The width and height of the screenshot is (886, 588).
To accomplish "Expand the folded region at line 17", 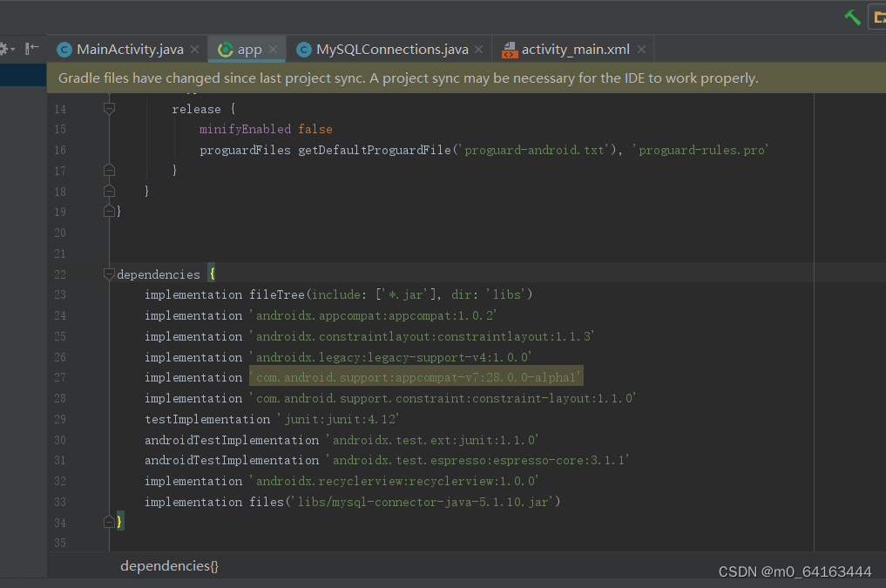I will [109, 170].
